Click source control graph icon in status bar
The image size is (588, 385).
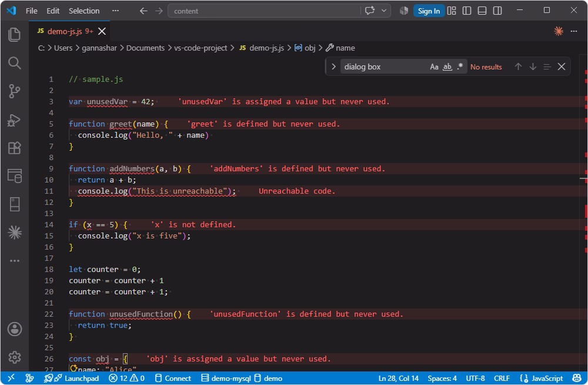pos(29,378)
